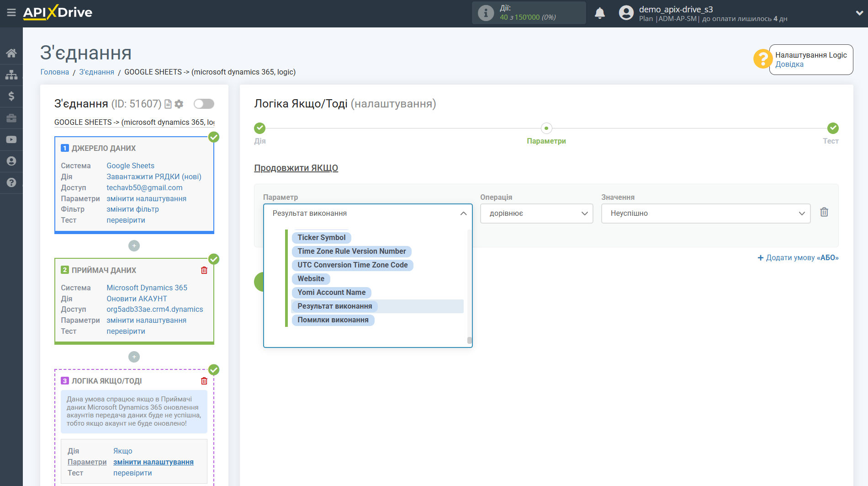Open help question icon in the sidebar
The image size is (868, 486).
11,182
